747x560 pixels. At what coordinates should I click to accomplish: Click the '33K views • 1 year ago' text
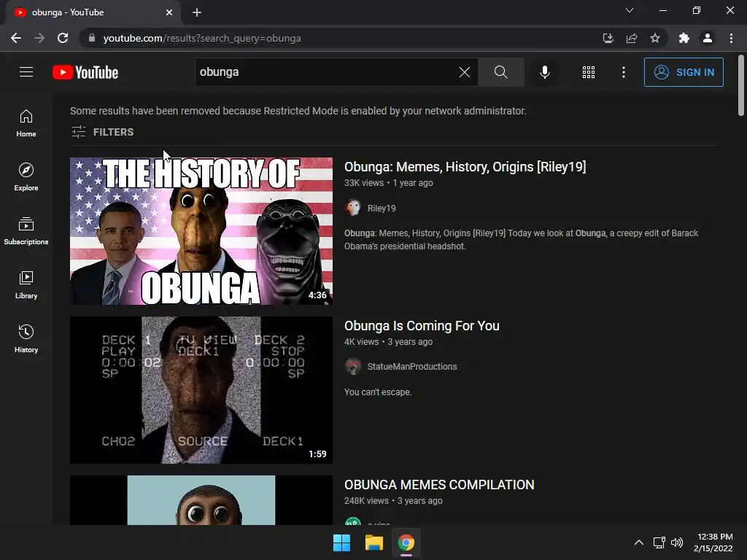click(389, 183)
